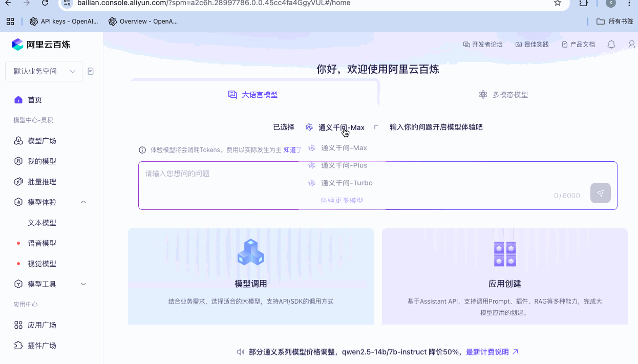Image resolution: width=638 pixels, height=364 pixels.
Task: Open the 最新计费说明 link
Action: pyautogui.click(x=492, y=352)
